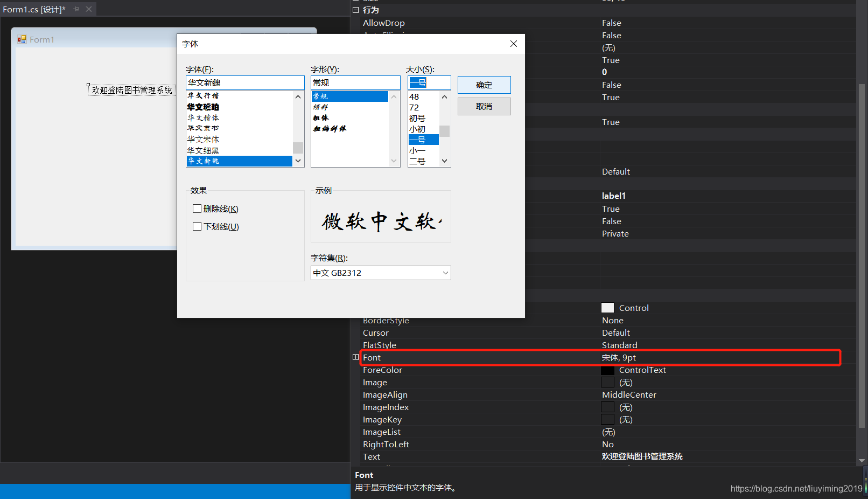Select size 一号 in the size list
The image size is (868, 499).
click(424, 140)
